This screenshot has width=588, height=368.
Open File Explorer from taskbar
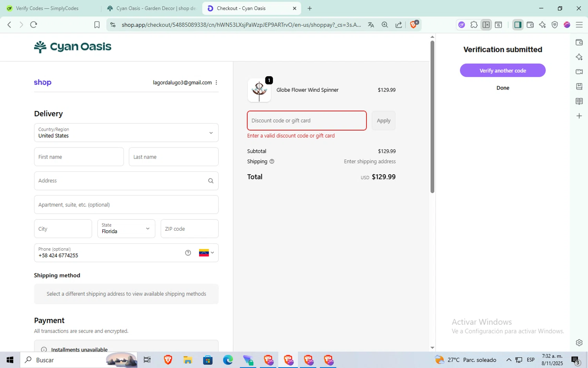[x=187, y=360]
